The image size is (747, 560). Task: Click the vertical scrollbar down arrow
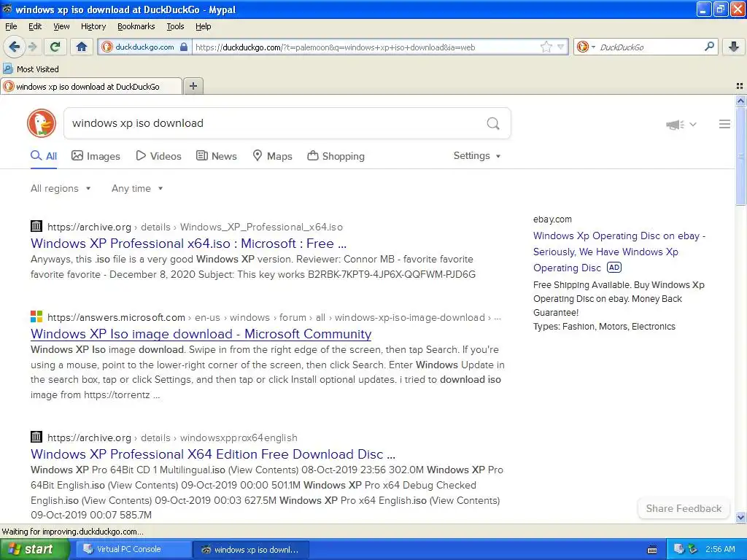point(740,517)
